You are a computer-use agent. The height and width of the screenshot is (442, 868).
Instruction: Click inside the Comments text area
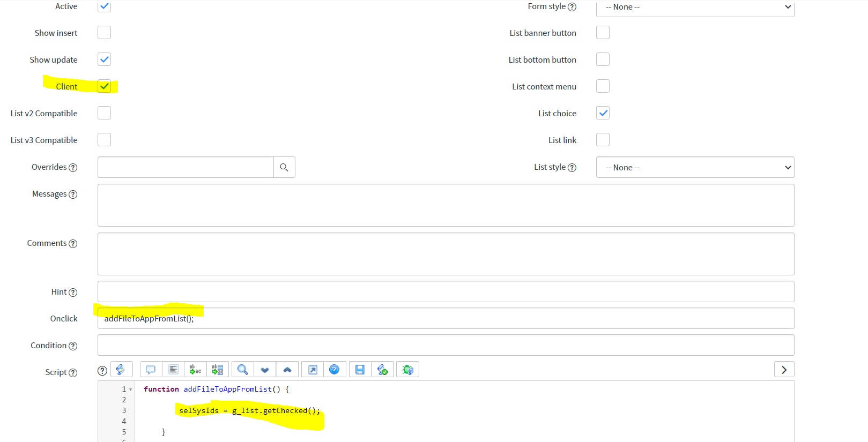446,254
